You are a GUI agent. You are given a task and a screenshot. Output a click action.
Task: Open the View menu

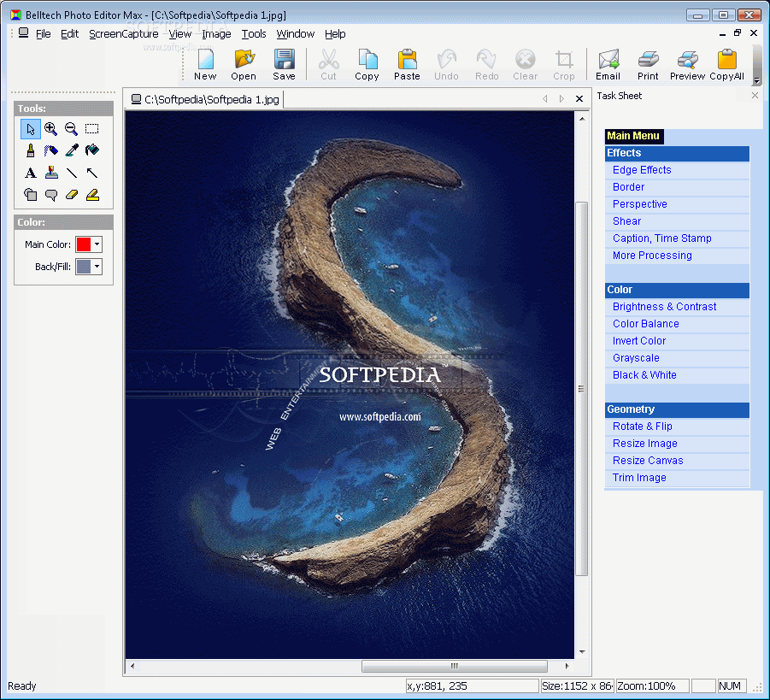pyautogui.click(x=180, y=34)
